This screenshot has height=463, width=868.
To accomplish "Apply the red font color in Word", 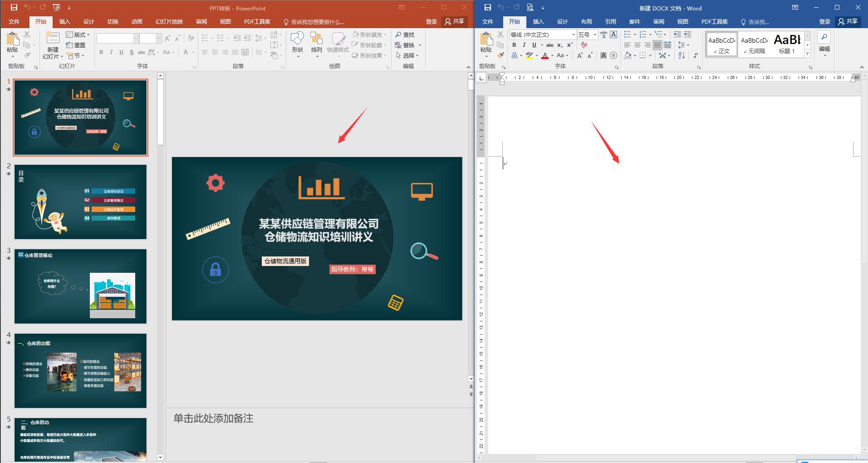I will point(545,55).
